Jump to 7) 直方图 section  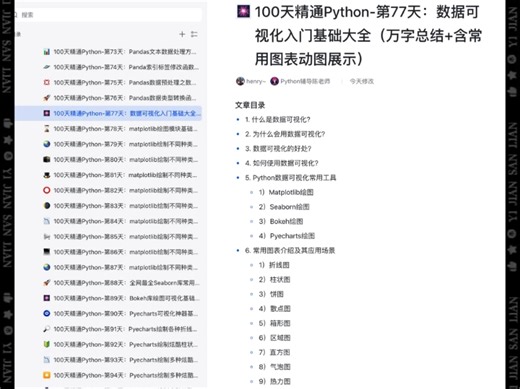(274, 352)
